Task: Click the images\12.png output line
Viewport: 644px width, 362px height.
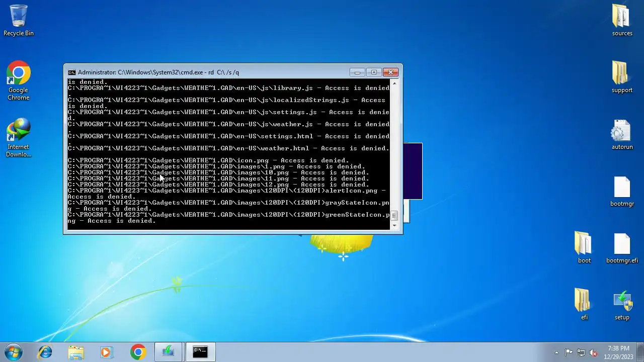Action: (218, 185)
